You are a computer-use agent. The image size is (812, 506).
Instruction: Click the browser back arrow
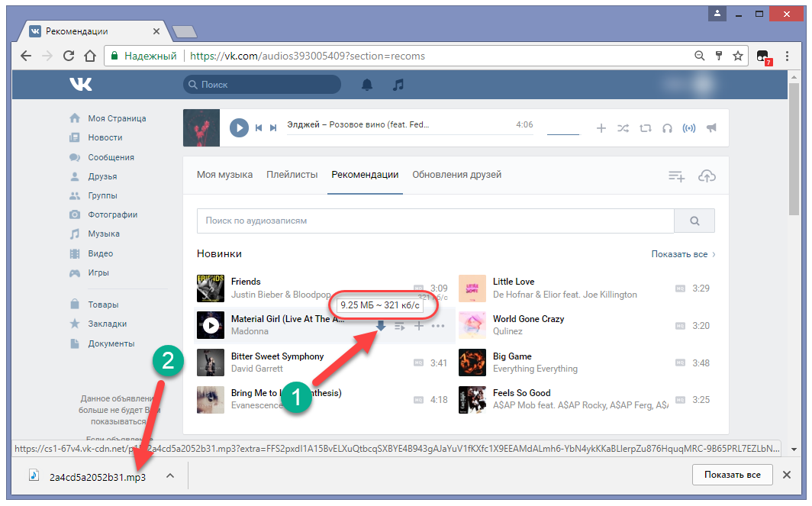pyautogui.click(x=26, y=56)
